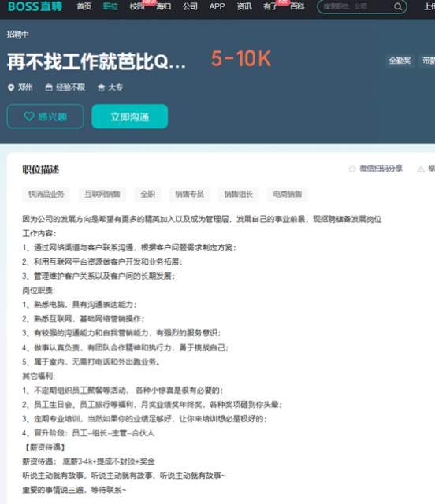Click the heart icon on 感兴趣
This screenshot has width=435, height=504.
(x=29, y=117)
